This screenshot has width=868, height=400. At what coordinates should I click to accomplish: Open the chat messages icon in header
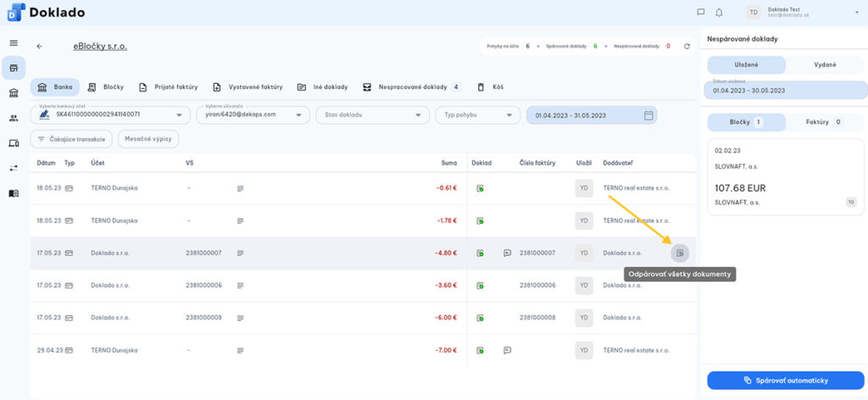(x=701, y=12)
